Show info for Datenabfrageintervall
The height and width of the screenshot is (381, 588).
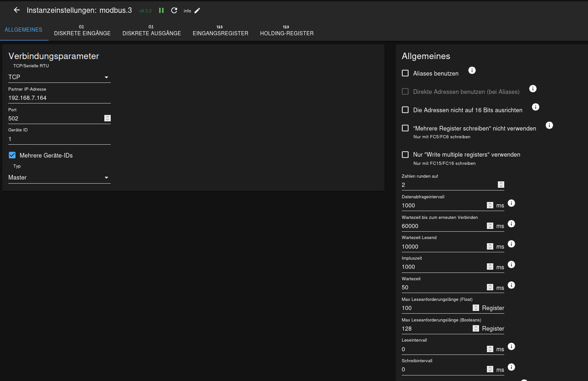coord(512,203)
